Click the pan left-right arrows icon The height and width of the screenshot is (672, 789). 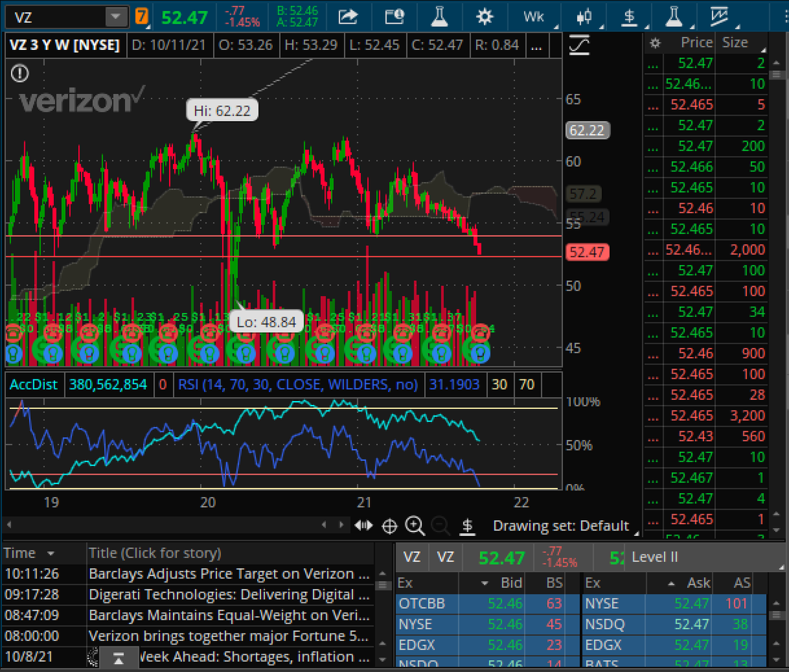(364, 525)
